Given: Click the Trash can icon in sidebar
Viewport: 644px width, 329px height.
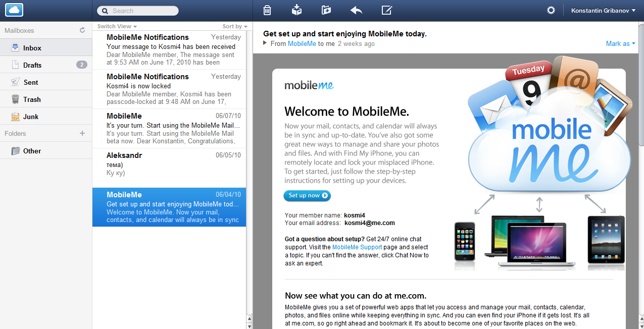Looking at the screenshot, I should 15,99.
